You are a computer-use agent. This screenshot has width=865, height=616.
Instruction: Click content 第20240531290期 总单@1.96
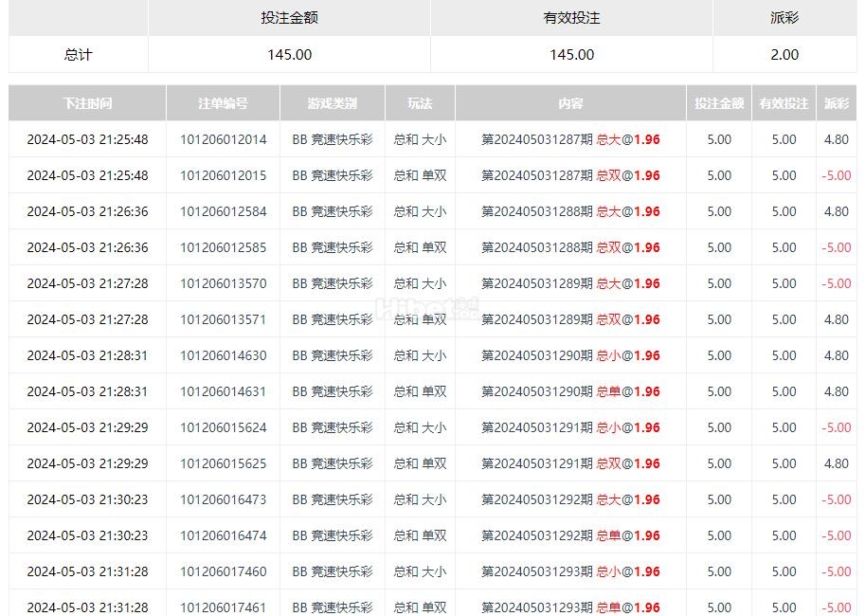click(570, 391)
